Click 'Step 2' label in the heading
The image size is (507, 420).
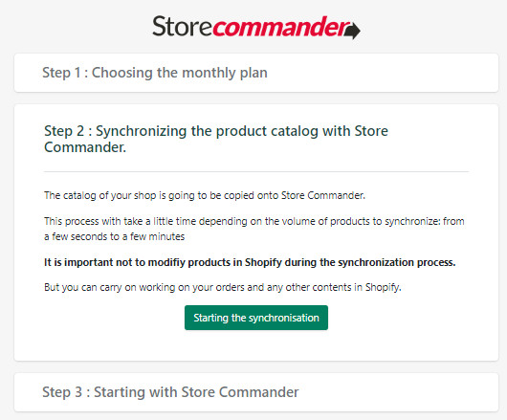pyautogui.click(x=64, y=131)
